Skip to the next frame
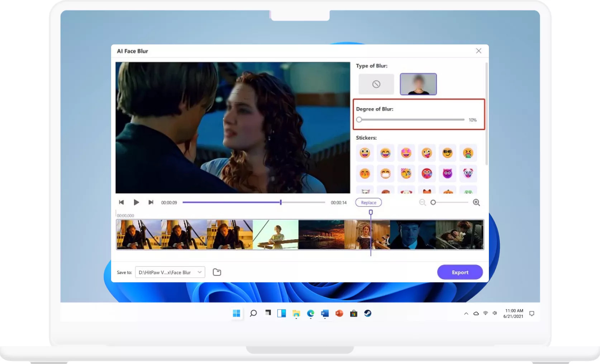 [x=151, y=202]
